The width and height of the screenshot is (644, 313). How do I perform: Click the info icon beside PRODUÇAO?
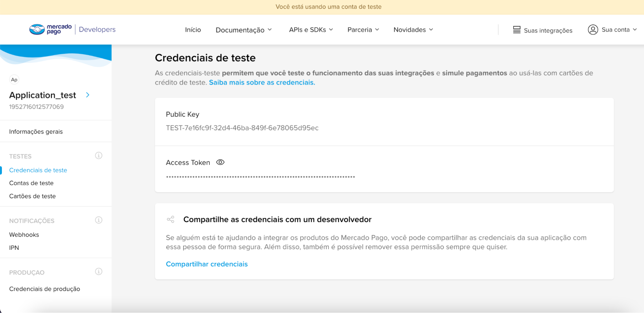click(x=99, y=272)
